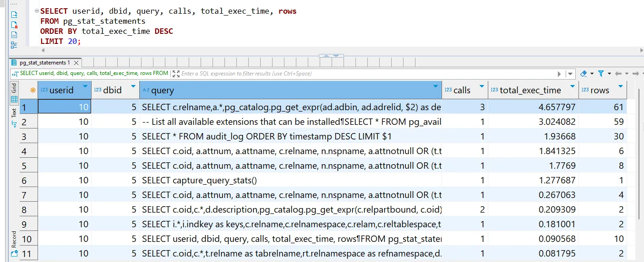Collapse the SELECT statement fold marker

pos(37,11)
